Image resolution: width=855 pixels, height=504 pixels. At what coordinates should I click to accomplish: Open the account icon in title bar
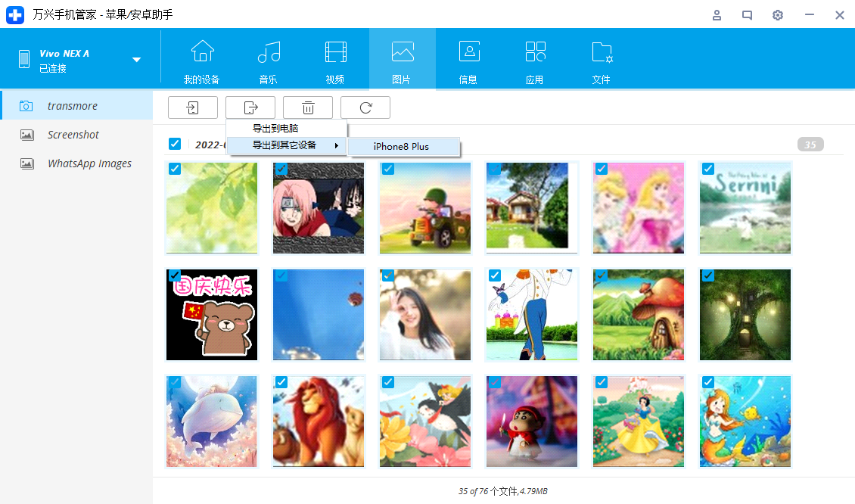coord(717,15)
